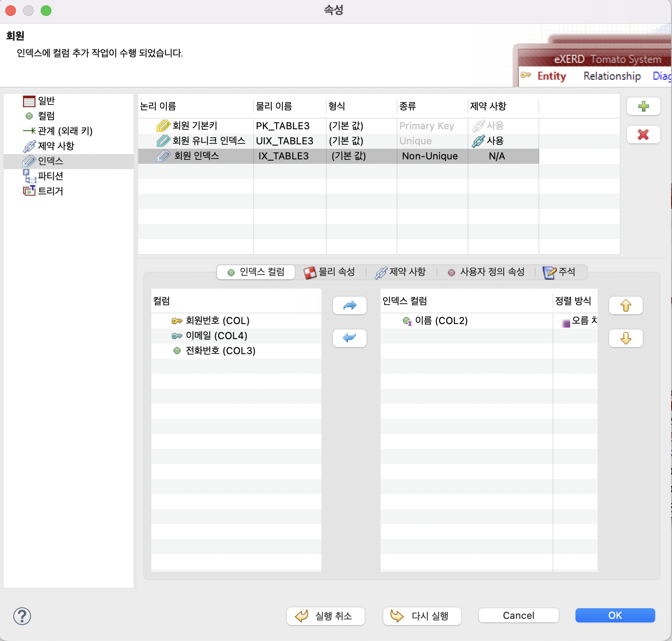Viewport: 672px width, 641px height.
Task: Switch to the 제약 사항 tab
Action: point(400,272)
